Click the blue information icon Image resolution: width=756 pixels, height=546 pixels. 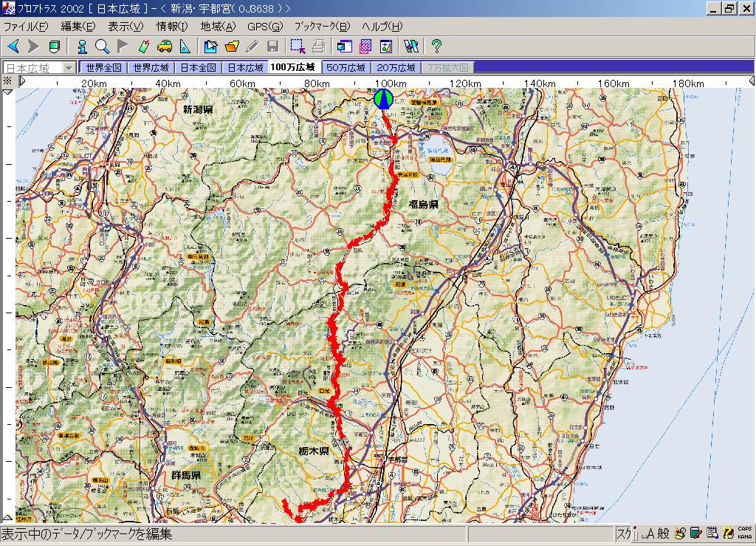82,47
